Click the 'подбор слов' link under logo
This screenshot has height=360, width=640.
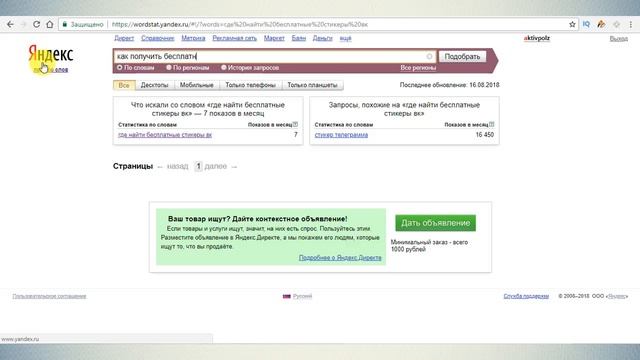51,70
